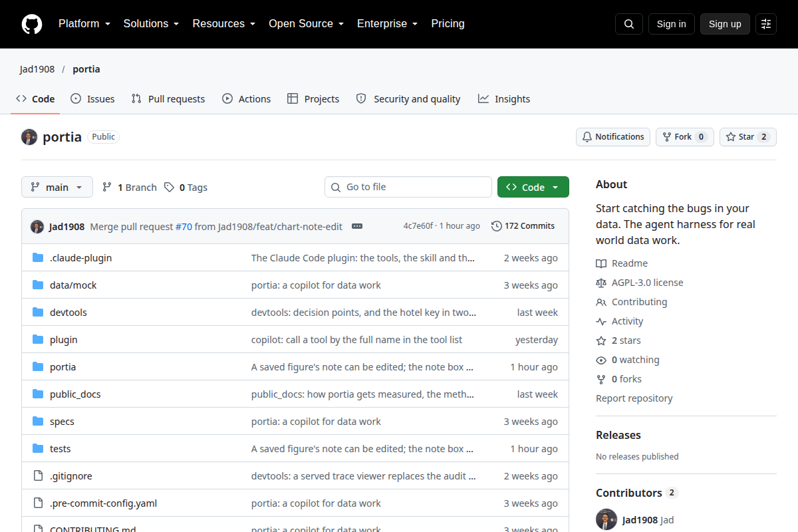Click the folder icon beside .claude-plugin
The height and width of the screenshot is (532, 798).
[38, 258]
